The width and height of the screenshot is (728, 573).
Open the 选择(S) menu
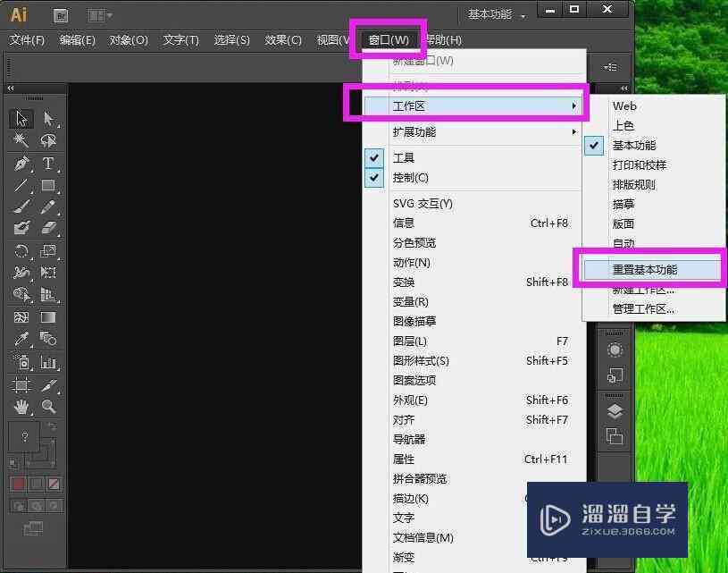click(x=231, y=40)
